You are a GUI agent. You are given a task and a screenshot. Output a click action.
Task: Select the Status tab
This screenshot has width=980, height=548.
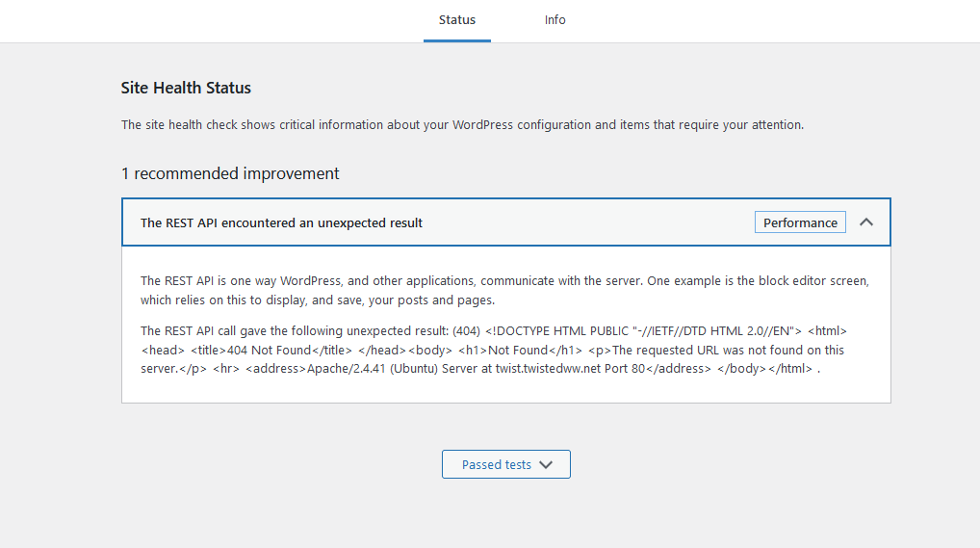(x=457, y=20)
